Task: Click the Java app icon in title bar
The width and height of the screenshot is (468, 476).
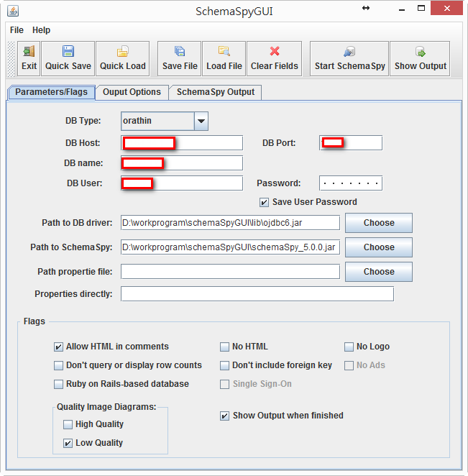Action: pos(13,11)
